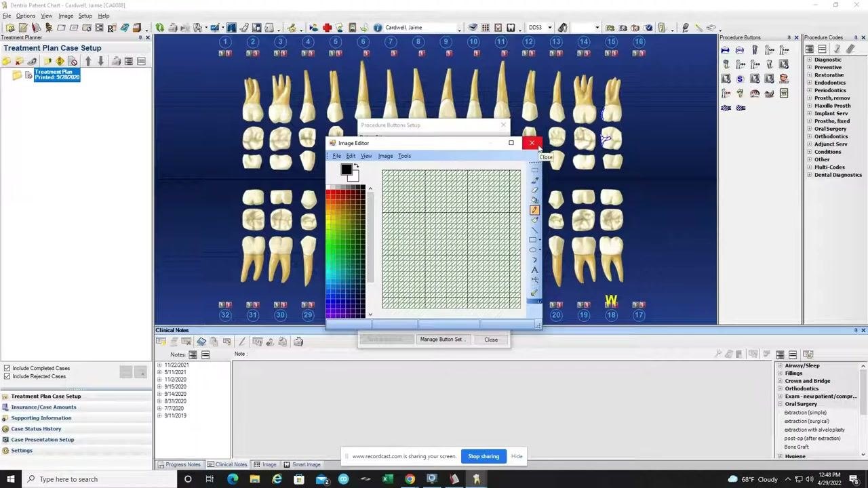
Task: Toggle Include Rejected Cases checkbox
Action: 7,376
